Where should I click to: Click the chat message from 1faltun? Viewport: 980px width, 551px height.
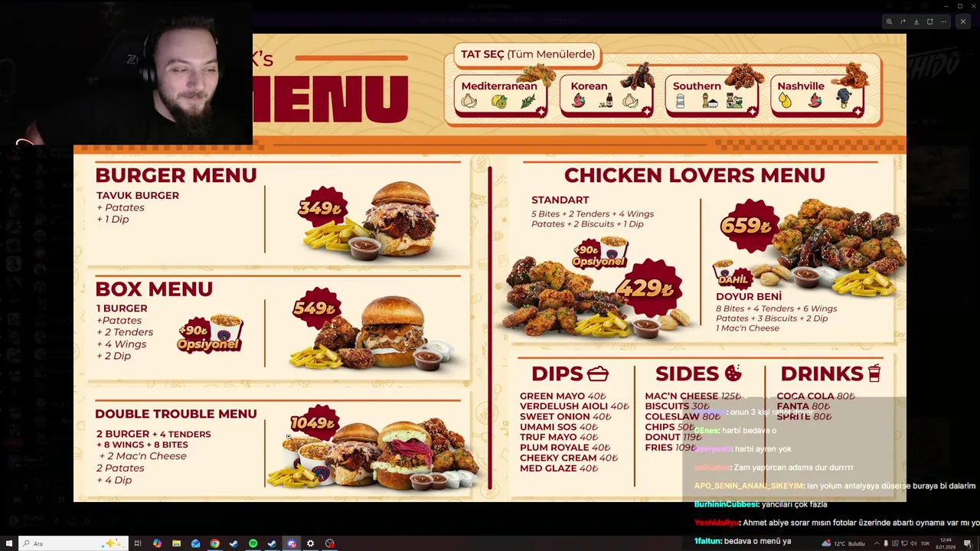(743, 541)
